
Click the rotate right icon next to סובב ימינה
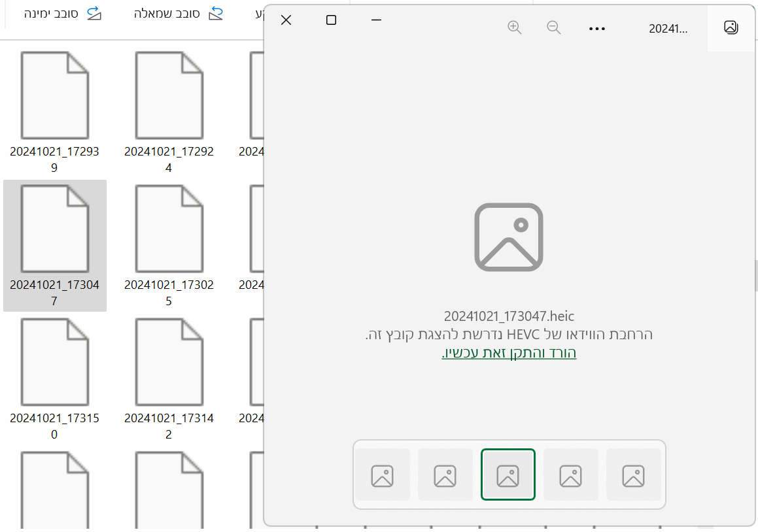(x=94, y=13)
